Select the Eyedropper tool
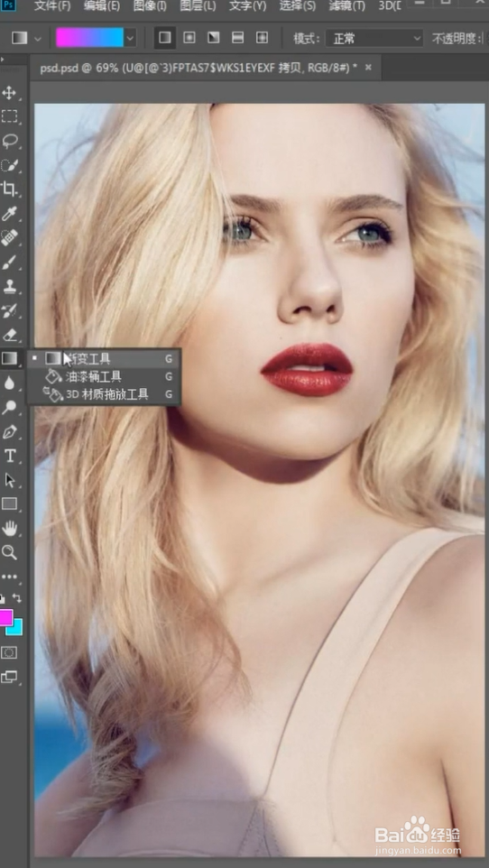This screenshot has width=489, height=868. 9,213
